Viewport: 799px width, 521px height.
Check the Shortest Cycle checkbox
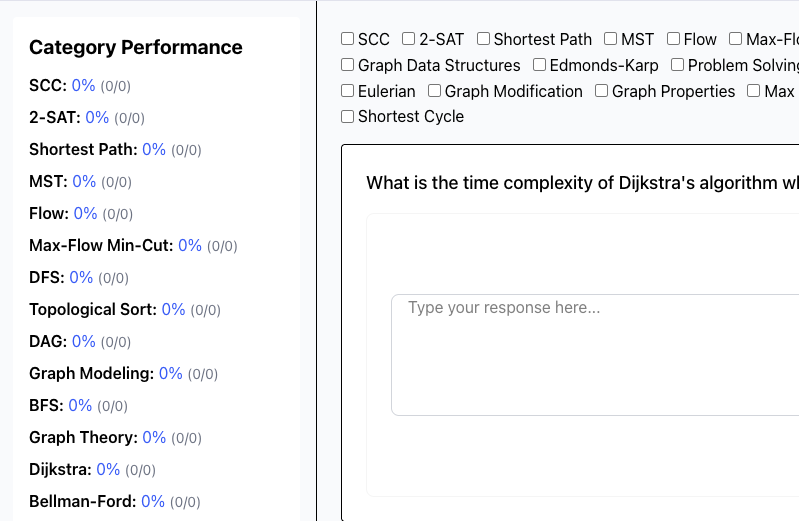[348, 117]
